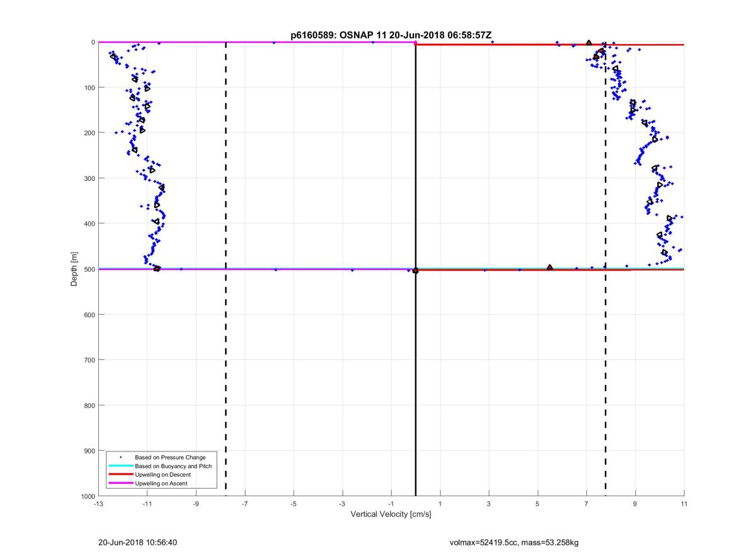Click the y-axis tick label 400
756x558 pixels.
(89, 224)
